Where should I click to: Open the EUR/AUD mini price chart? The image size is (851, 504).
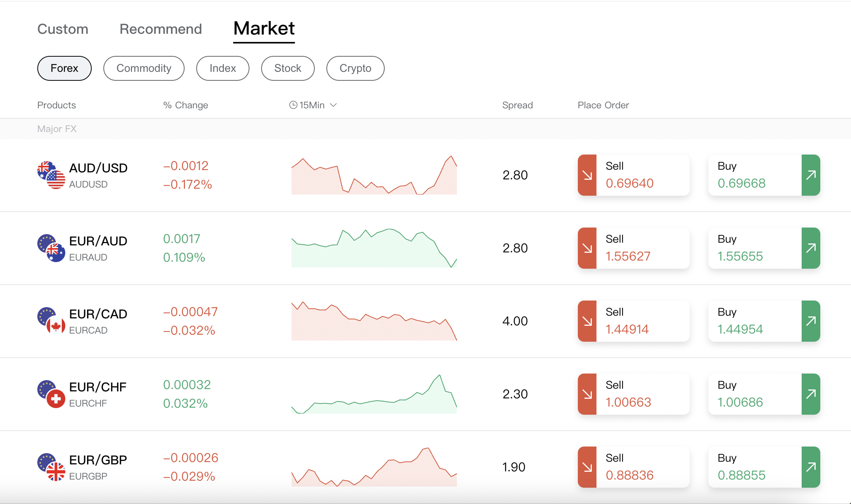(374, 248)
